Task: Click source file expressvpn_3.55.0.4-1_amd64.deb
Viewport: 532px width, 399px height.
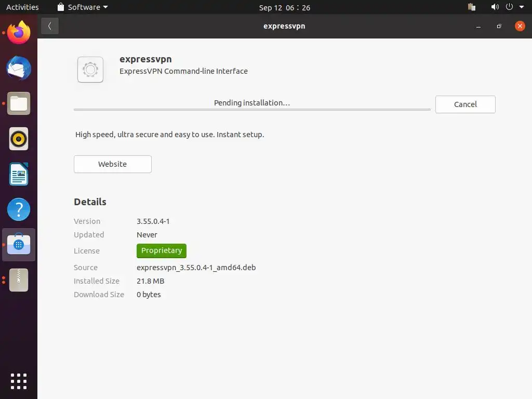Action: point(196,268)
